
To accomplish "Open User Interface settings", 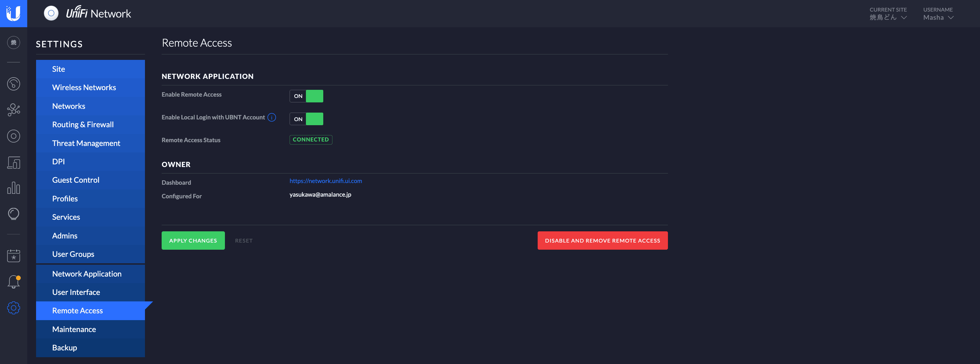I will [x=91, y=292].
